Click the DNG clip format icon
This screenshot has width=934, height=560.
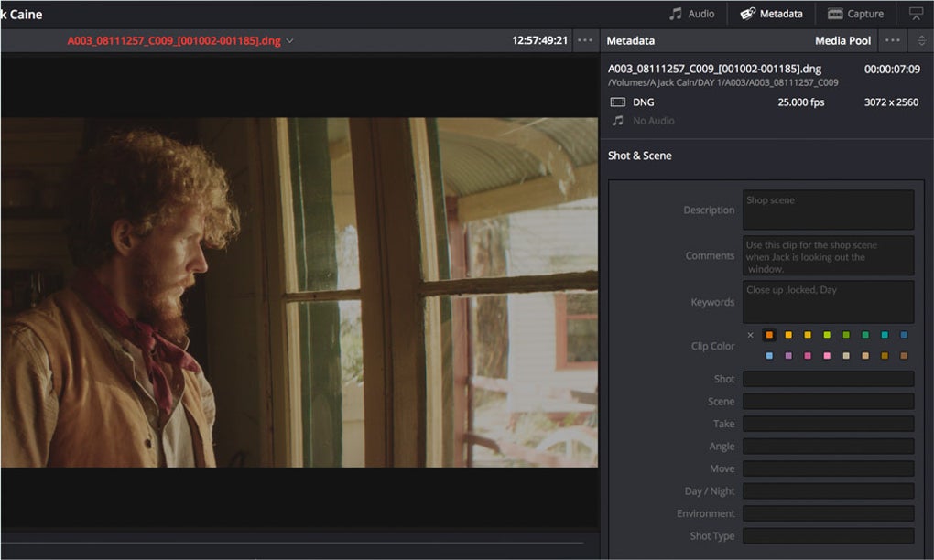pyautogui.click(x=617, y=102)
